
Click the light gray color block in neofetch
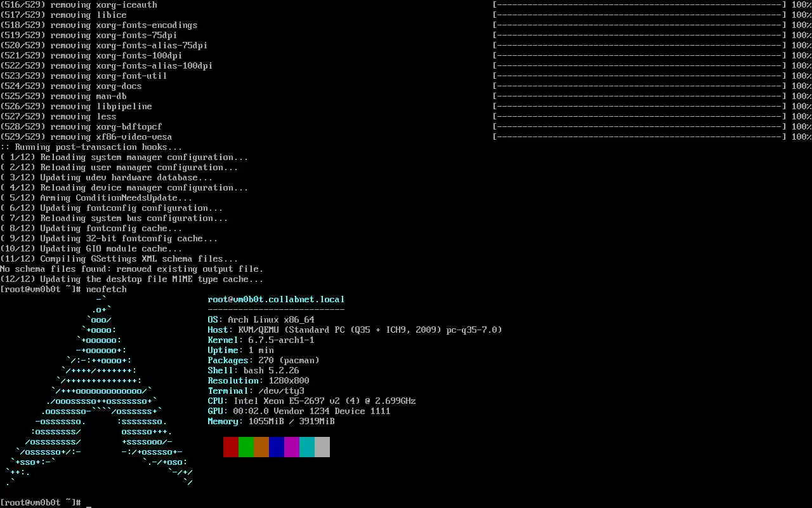pos(322,446)
